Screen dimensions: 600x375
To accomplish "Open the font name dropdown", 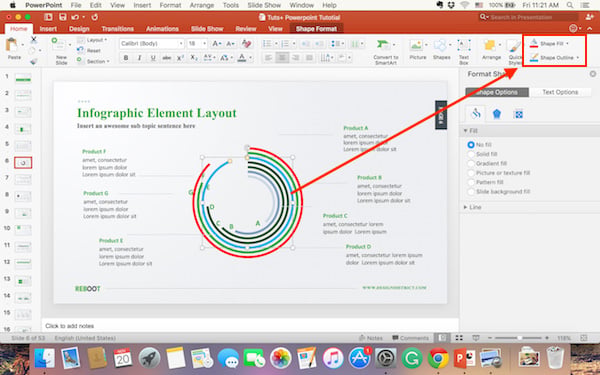I will 181,44.
